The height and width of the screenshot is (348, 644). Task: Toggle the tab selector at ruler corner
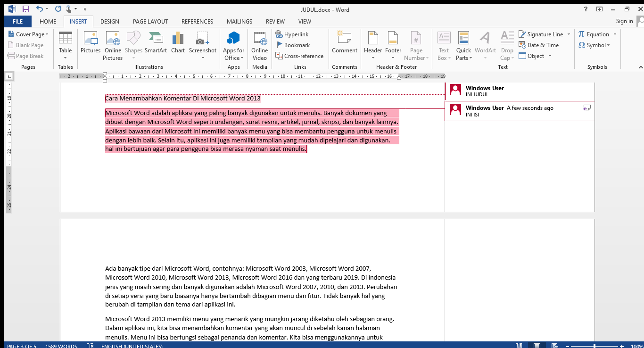(9, 76)
